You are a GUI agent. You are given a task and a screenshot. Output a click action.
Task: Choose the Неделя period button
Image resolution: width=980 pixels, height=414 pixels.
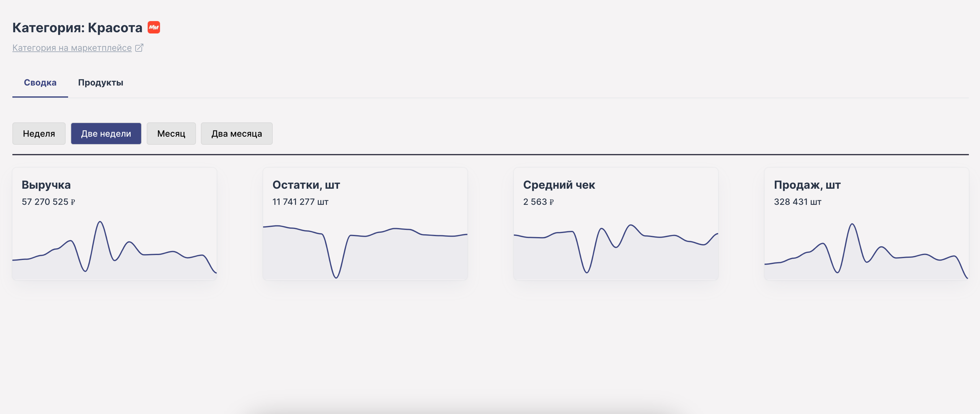pos(39,134)
